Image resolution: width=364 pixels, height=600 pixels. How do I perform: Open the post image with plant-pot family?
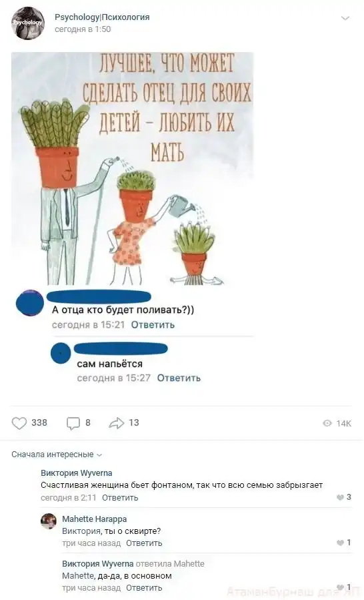(x=132, y=168)
